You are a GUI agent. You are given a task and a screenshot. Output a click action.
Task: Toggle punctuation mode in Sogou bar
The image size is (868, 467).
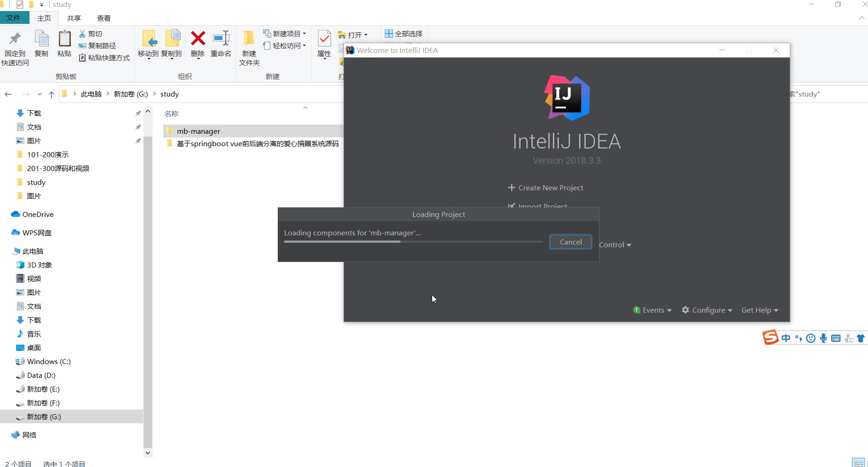click(799, 338)
